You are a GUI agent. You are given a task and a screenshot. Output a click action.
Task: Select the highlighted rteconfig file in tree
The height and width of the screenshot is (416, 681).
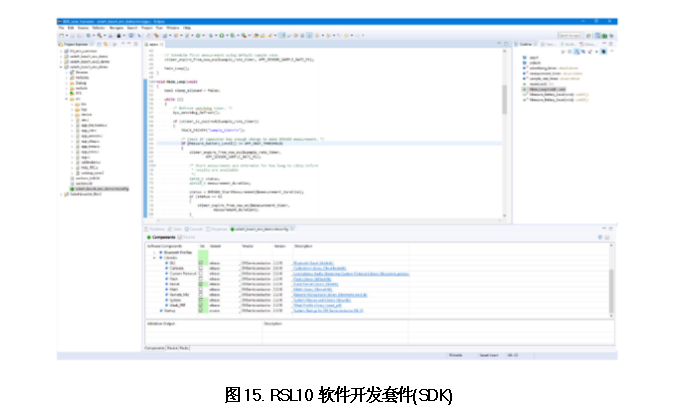coord(100,189)
